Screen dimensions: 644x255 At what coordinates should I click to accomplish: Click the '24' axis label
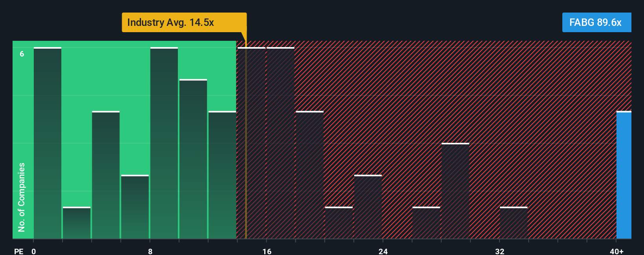383,251
